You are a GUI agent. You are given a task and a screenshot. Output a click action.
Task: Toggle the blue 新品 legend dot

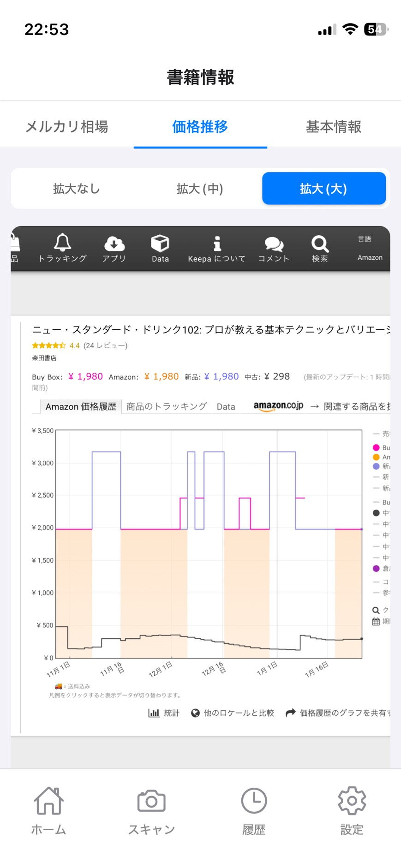(376, 466)
